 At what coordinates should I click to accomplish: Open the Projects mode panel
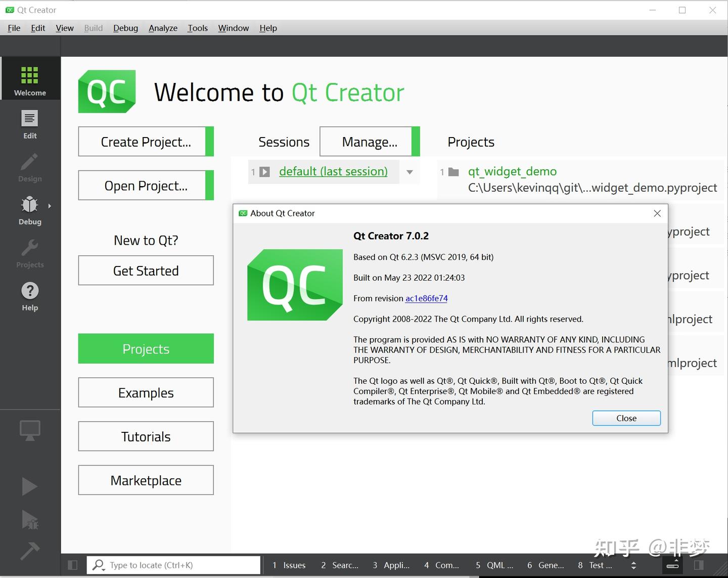(x=29, y=253)
